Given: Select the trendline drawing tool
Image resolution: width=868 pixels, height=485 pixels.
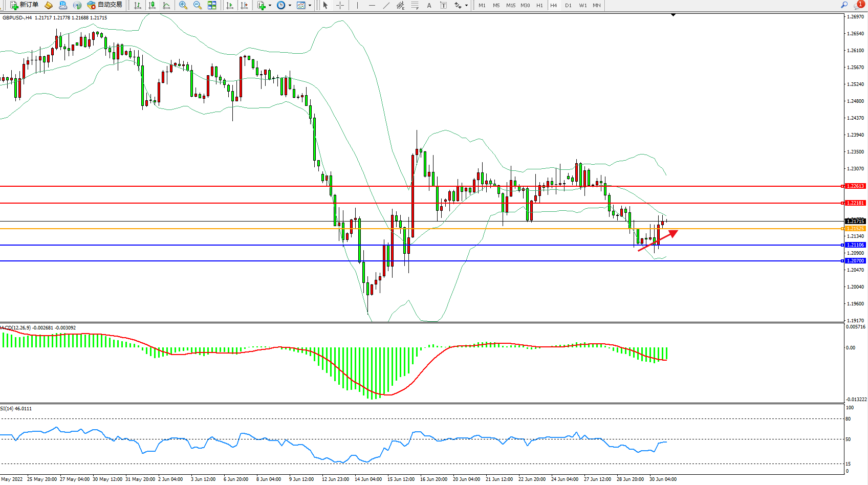Looking at the screenshot, I should tap(386, 5).
